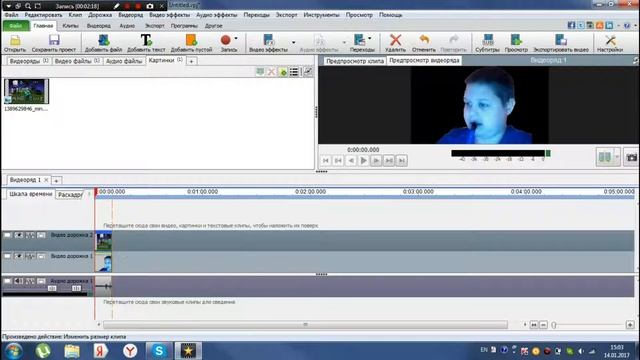The image size is (640, 360).
Task: Click the effects icon on Аудио дорожка 1
Action: click(30, 281)
